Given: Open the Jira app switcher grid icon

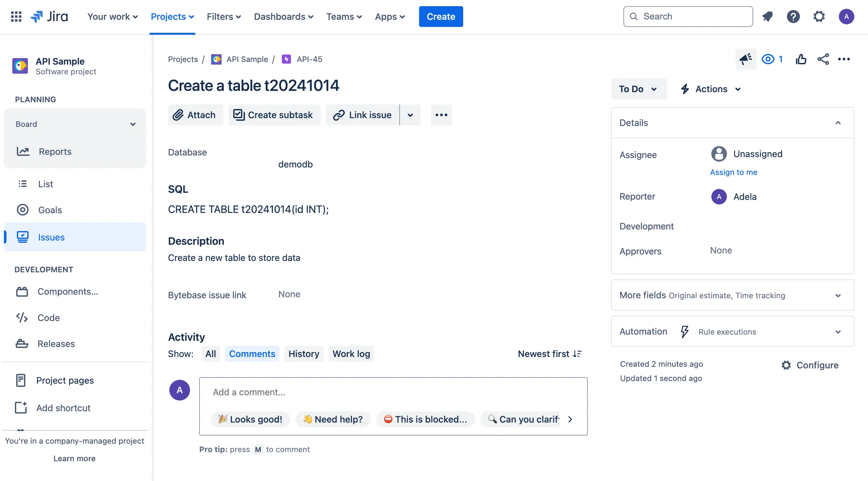Looking at the screenshot, I should point(16,17).
